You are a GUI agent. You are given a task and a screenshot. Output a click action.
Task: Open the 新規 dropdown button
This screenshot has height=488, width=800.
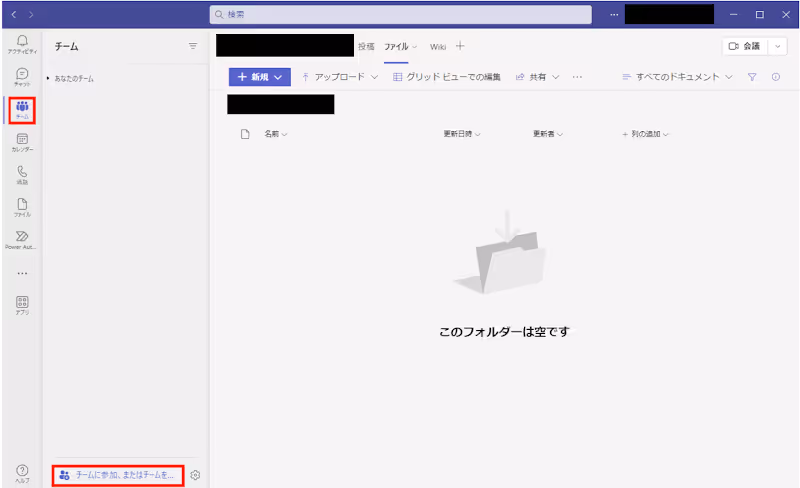(x=260, y=77)
